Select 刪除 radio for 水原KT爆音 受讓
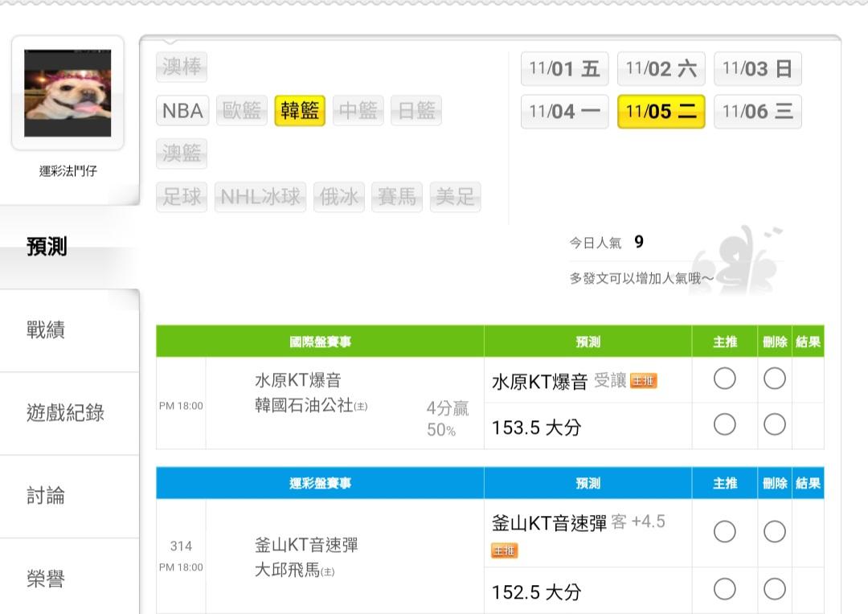 point(774,379)
